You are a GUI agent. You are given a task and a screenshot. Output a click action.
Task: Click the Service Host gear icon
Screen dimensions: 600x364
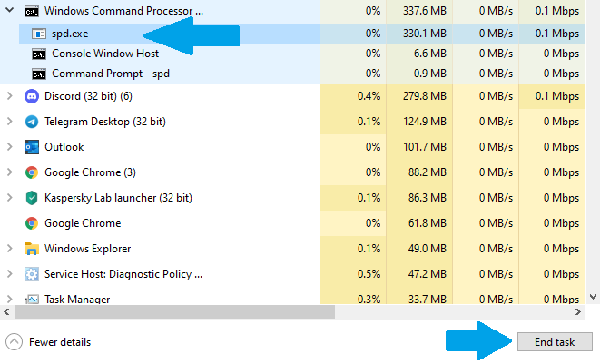click(x=32, y=274)
